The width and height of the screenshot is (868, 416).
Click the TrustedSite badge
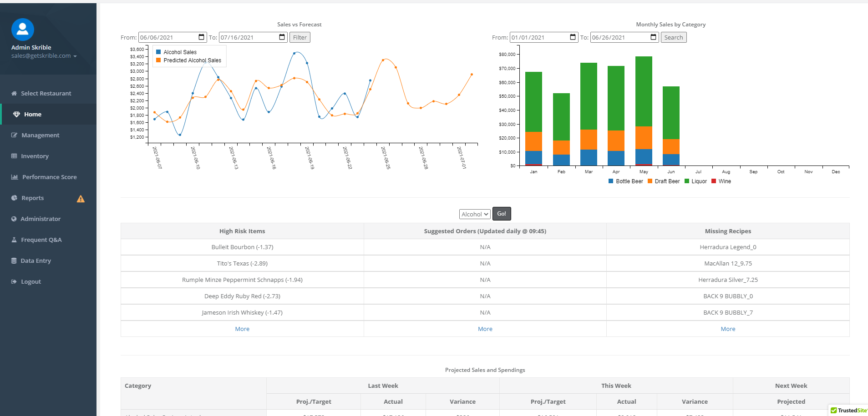[x=848, y=410]
